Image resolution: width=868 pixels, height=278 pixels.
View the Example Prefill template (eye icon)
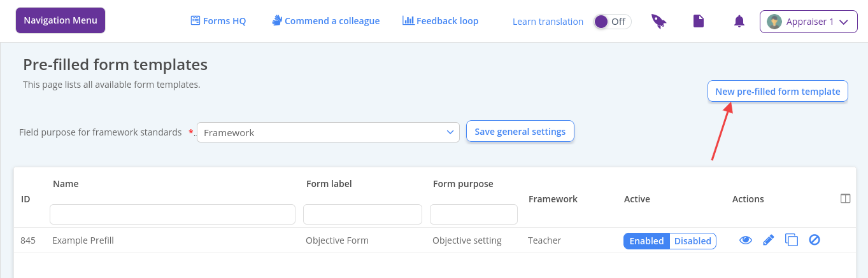click(746, 240)
